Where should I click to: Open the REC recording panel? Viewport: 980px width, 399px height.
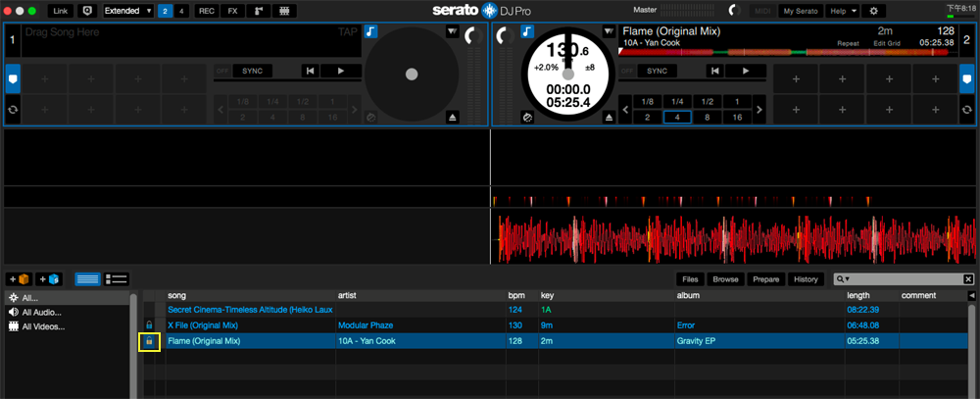pos(207,11)
